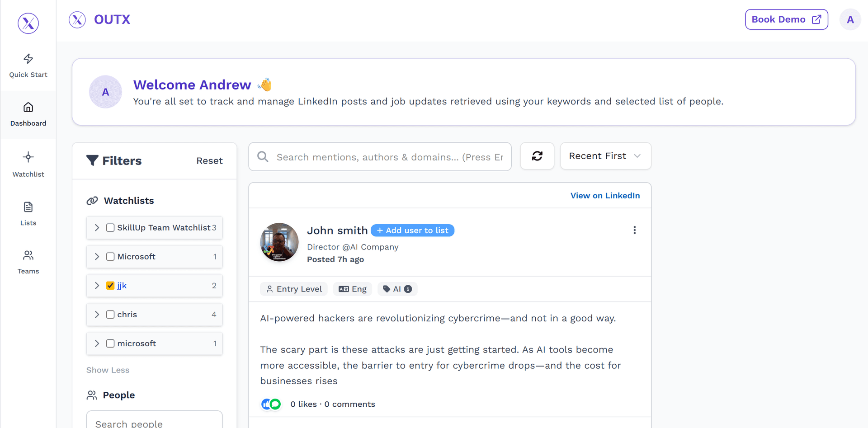The height and width of the screenshot is (428, 868).
Task: Open View on LinkedIn link
Action: click(x=605, y=195)
